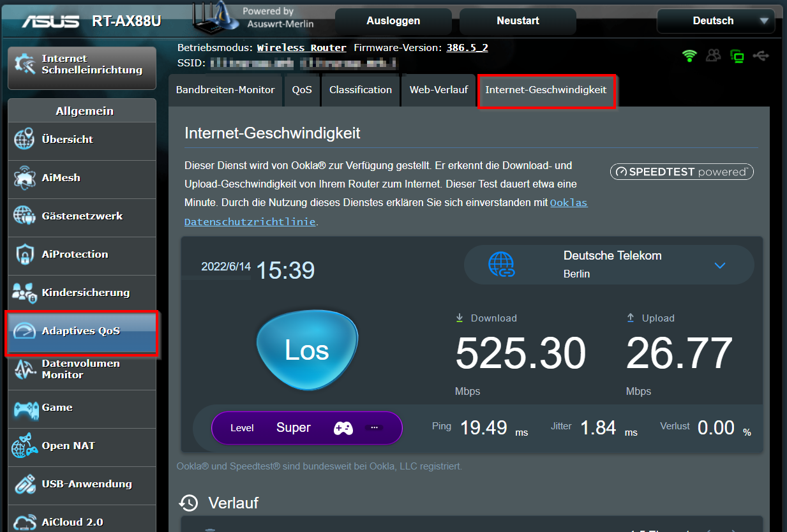787x532 pixels.
Task: Click the AiCloud 2.0 cloud icon
Action: [24, 522]
